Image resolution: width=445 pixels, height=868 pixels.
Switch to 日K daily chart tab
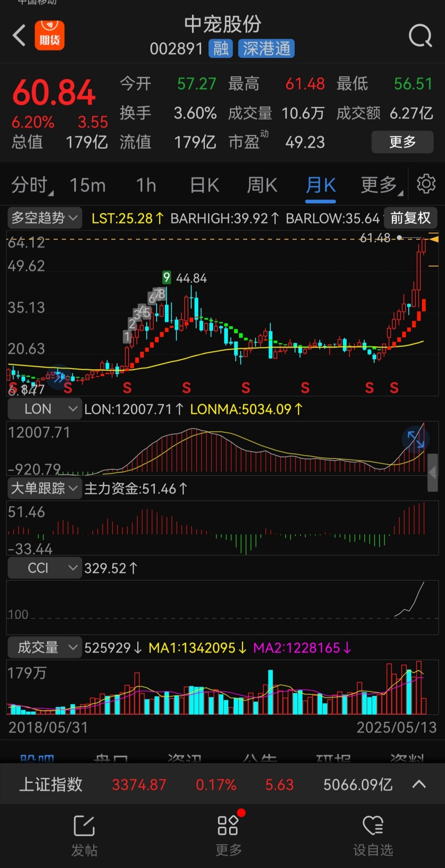tap(204, 185)
